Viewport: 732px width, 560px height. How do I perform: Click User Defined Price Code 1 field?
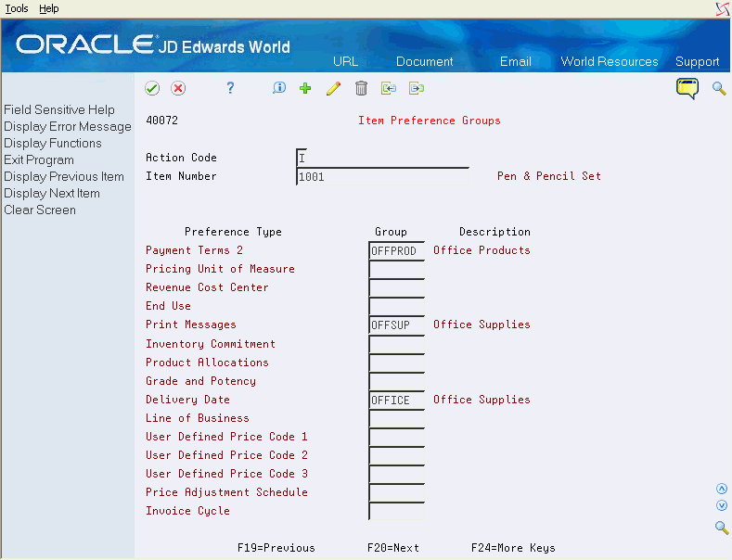click(396, 438)
